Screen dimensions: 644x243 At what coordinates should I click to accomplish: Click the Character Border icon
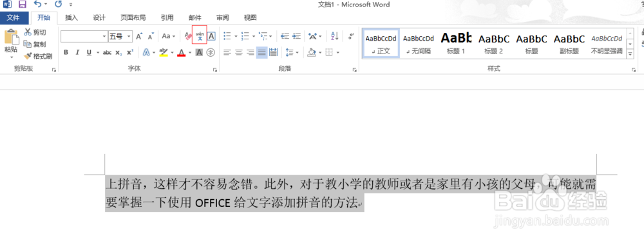pyautogui.click(x=211, y=36)
